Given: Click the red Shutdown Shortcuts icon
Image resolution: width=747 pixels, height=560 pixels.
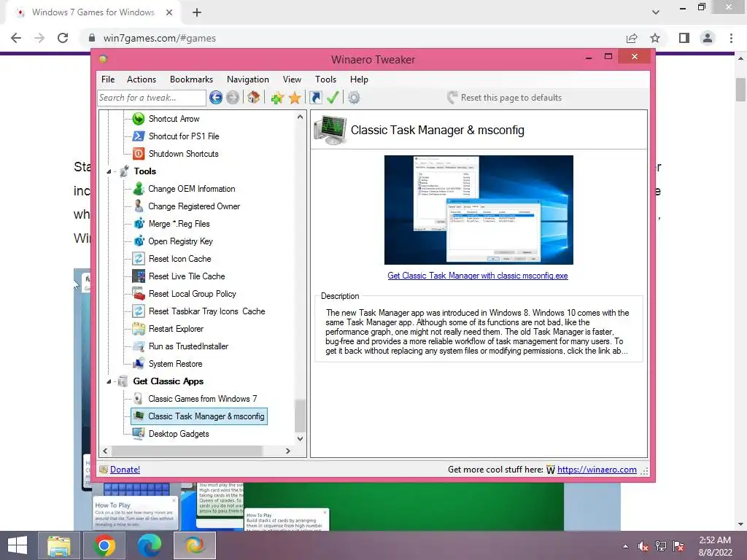Looking at the screenshot, I should point(138,154).
